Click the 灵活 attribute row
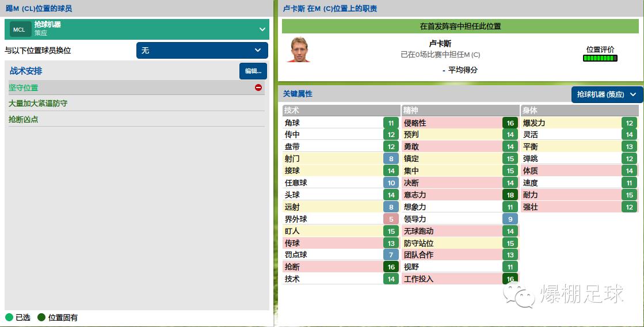Viewport: 644px width, 327px height. pos(580,135)
